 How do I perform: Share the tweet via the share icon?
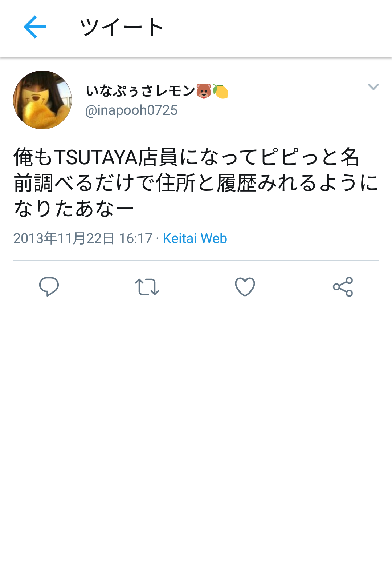pyautogui.click(x=343, y=287)
